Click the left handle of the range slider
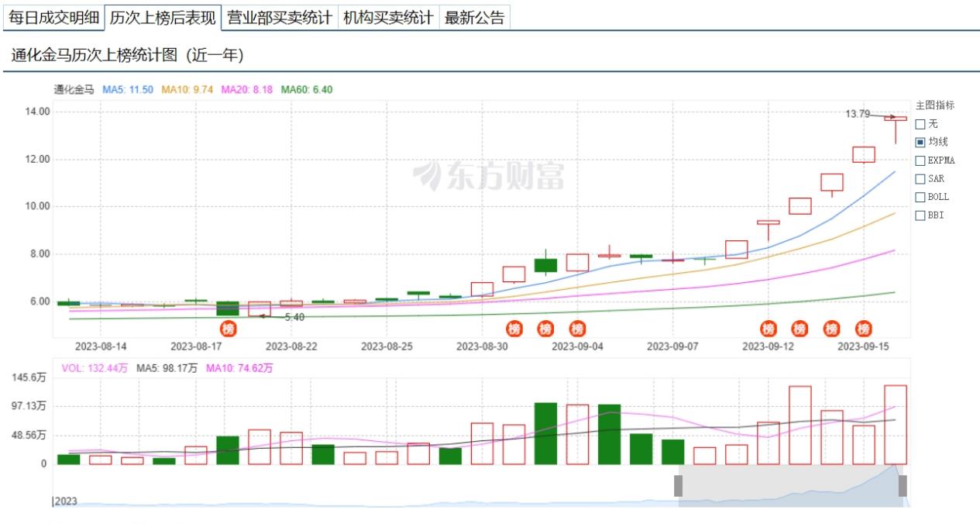 tap(678, 486)
